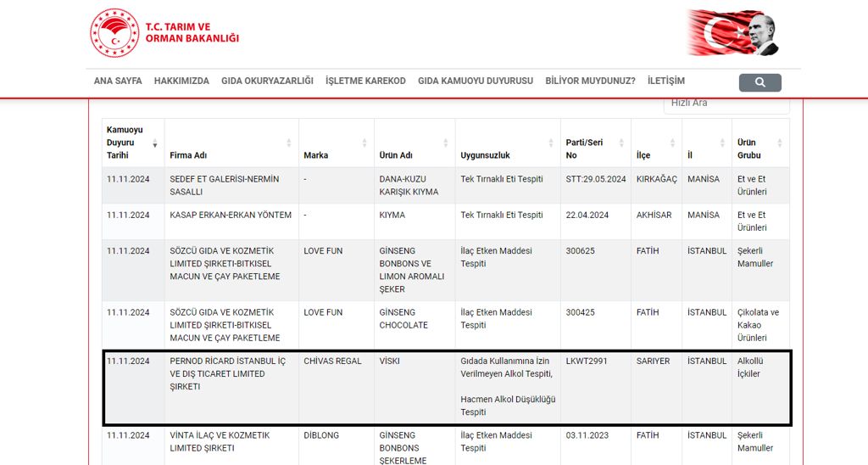Open İŞLETME KAREKOD menu item
This screenshot has width=868, height=465.
point(365,81)
